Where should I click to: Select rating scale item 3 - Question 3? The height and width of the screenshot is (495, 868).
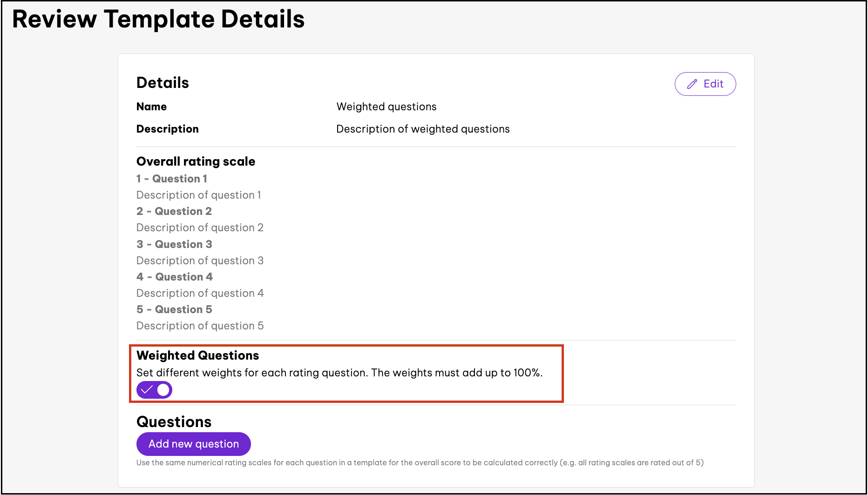(x=174, y=244)
